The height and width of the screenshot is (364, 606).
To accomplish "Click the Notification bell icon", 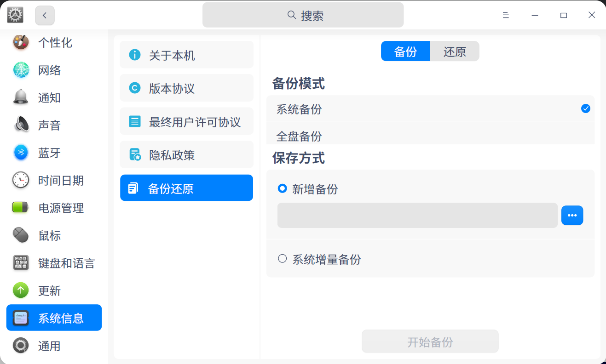I will click(x=21, y=97).
